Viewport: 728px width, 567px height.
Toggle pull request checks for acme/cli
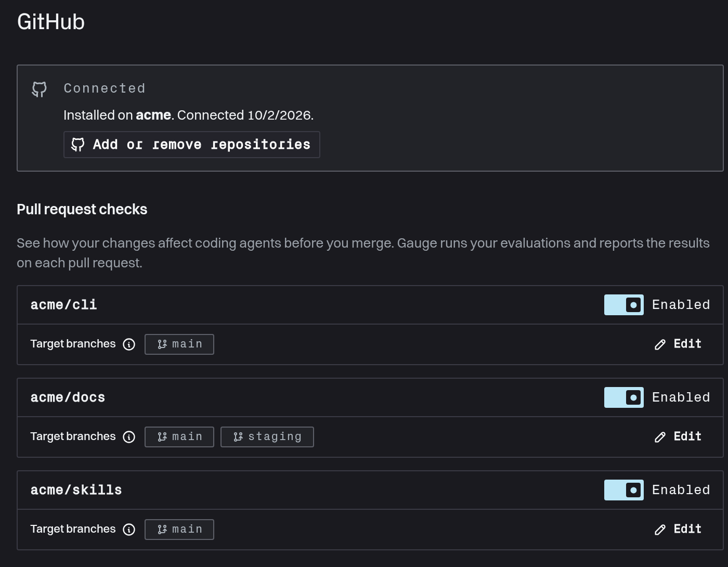coord(624,305)
